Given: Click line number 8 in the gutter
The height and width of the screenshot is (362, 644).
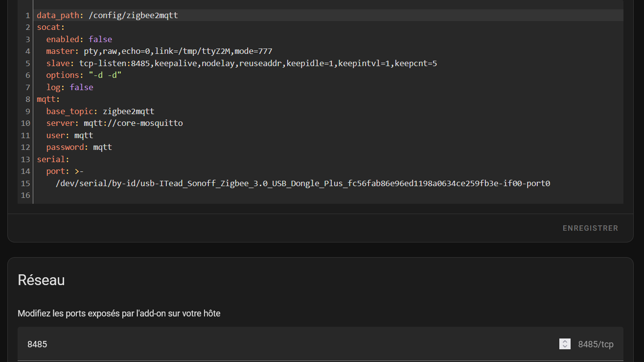Looking at the screenshot, I should (x=28, y=99).
